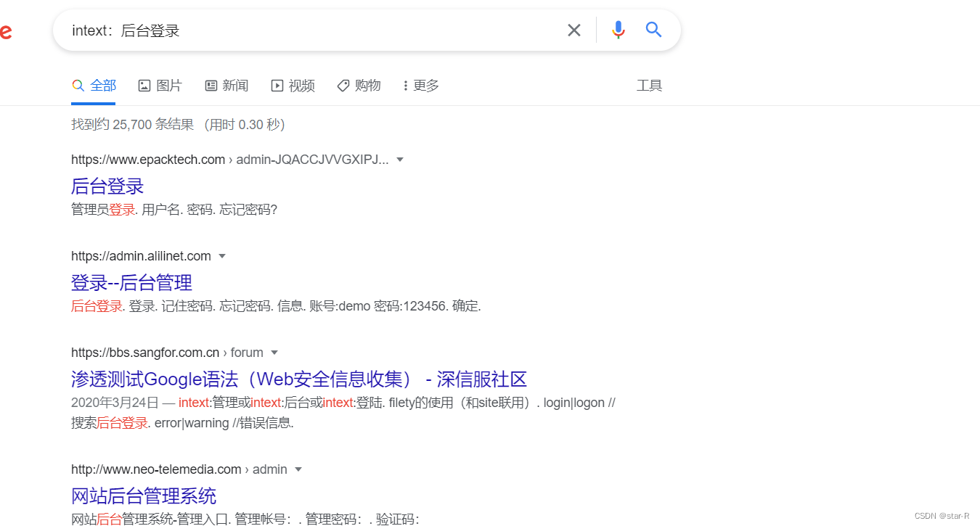
Task: Click the http://www.neo-telemedia.com › admin URL
Action: [x=179, y=469]
